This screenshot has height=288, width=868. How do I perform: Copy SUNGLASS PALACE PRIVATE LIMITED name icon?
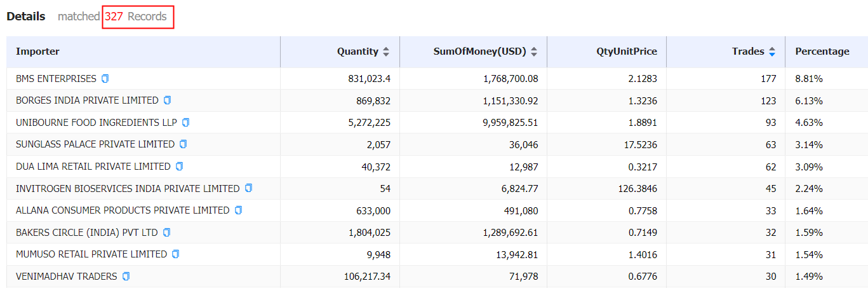coord(184,144)
